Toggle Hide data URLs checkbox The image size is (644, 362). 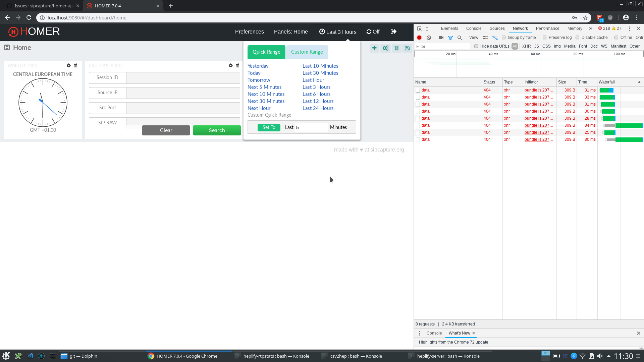476,46
